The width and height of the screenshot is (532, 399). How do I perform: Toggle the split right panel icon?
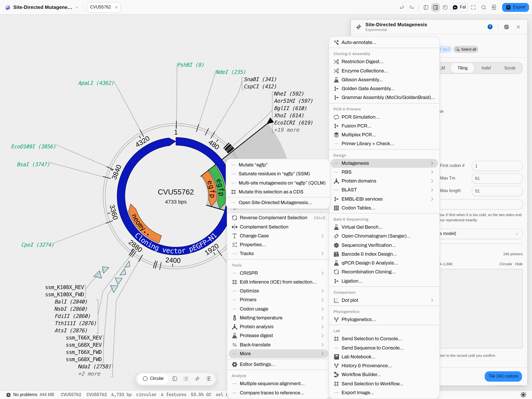pos(435,7)
